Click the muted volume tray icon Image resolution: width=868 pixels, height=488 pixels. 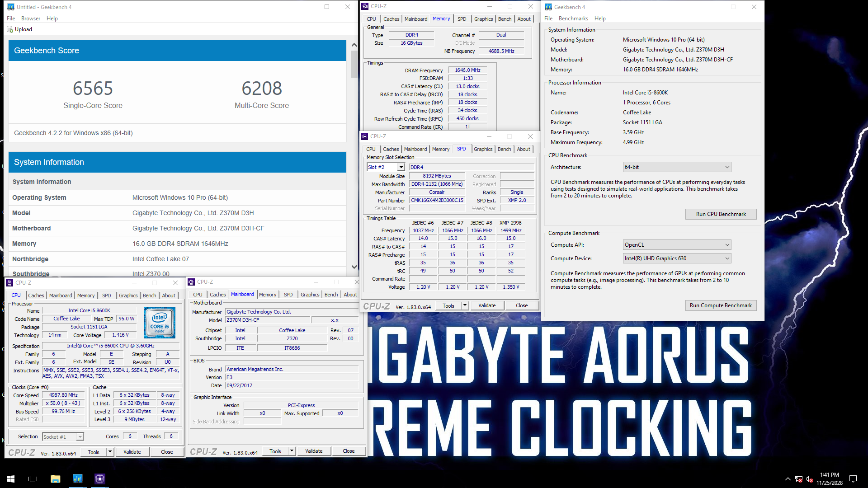pyautogui.click(x=810, y=479)
